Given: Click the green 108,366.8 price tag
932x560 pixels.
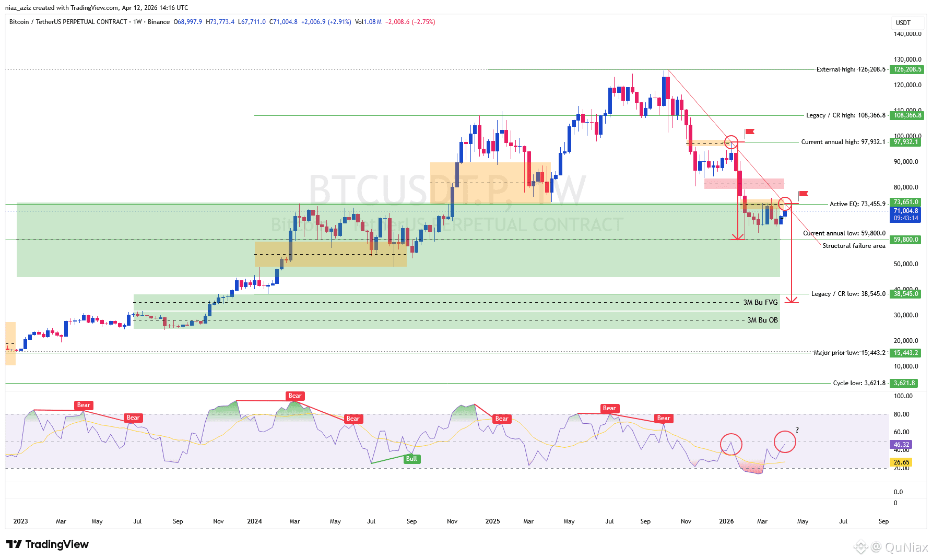Looking at the screenshot, I should [907, 115].
